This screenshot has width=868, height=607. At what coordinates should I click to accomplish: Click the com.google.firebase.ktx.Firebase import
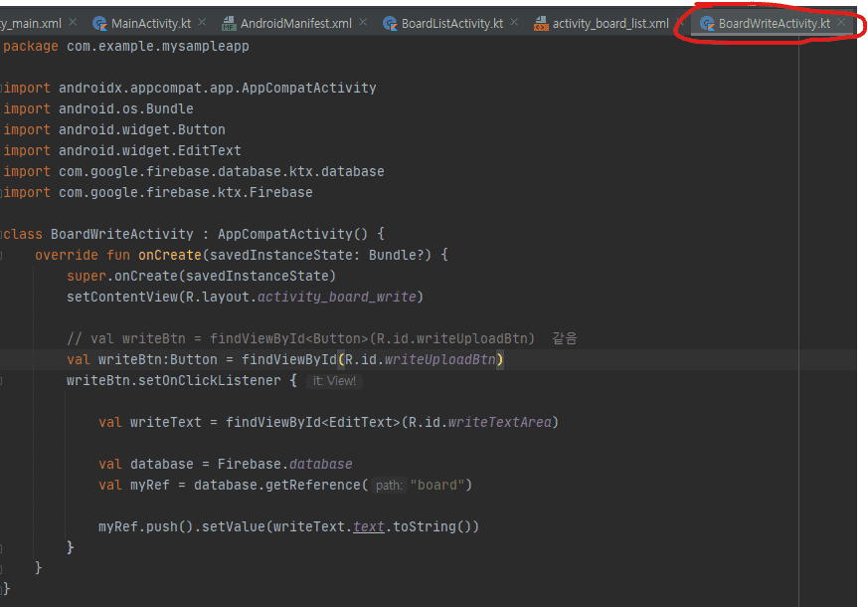tap(186, 193)
